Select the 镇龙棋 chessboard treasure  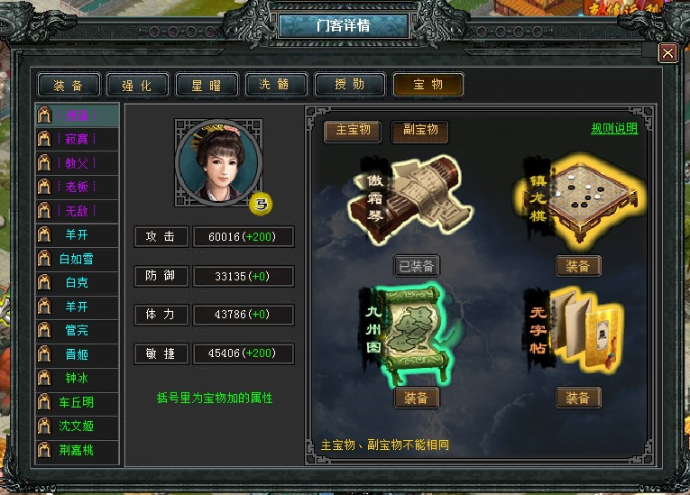point(580,200)
